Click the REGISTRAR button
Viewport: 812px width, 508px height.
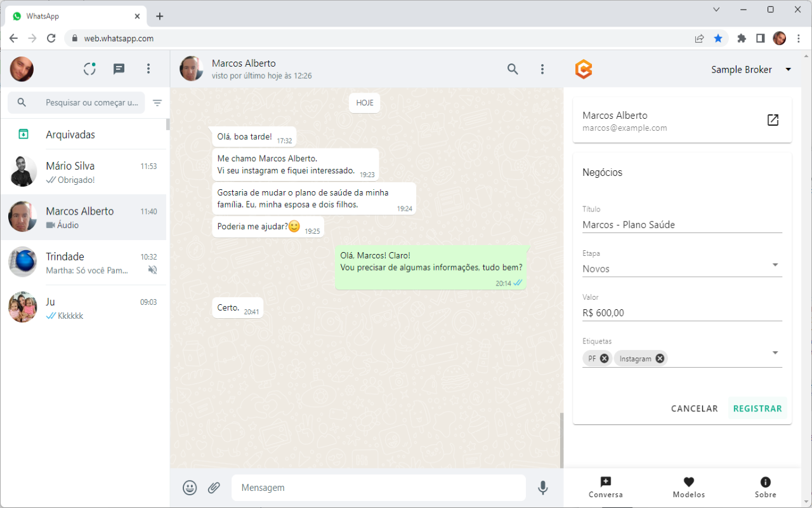pos(757,409)
